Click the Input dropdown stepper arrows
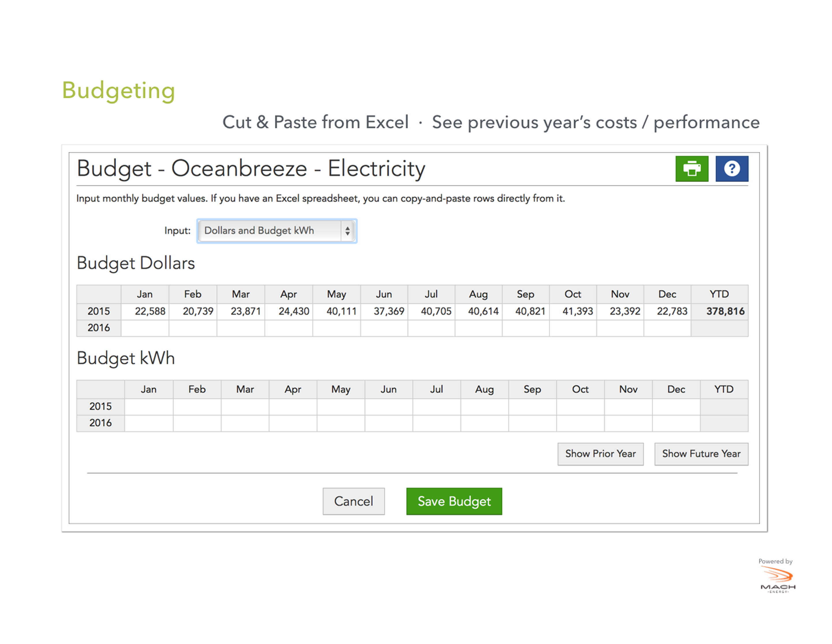This screenshot has height=644, width=832. tap(347, 231)
